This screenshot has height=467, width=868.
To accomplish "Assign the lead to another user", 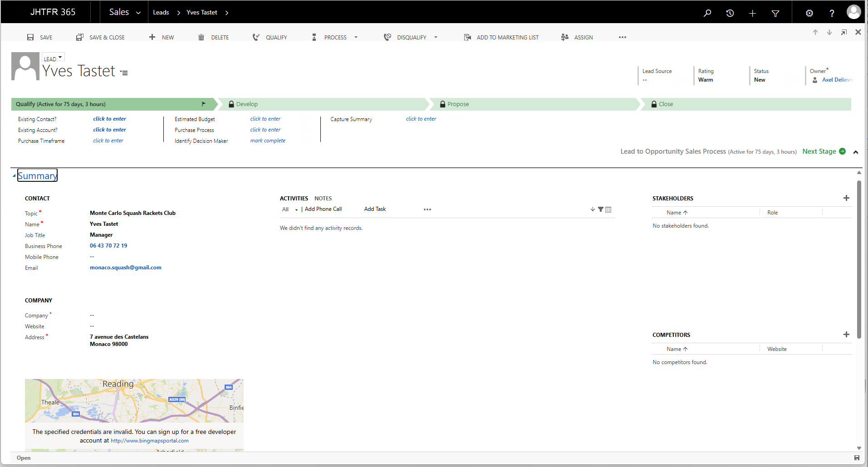I will 577,37.
